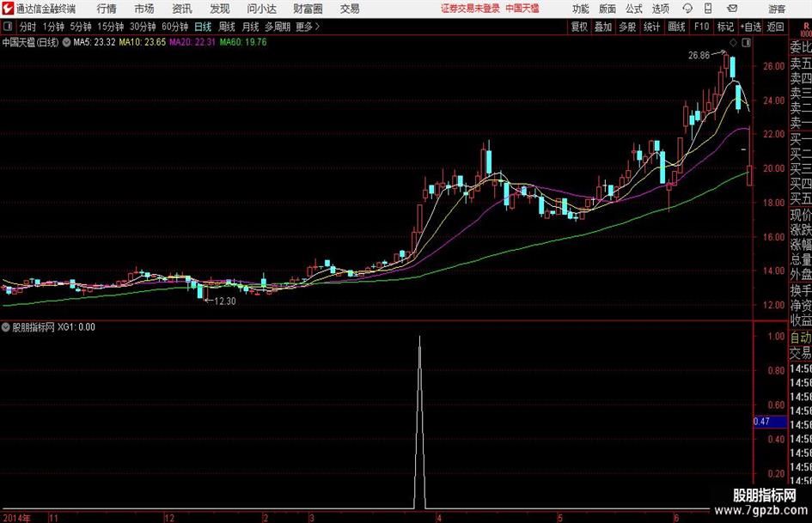The width and height of the screenshot is (812, 523).
Task: Switch to the 周线 weekly tab
Action: point(227,27)
